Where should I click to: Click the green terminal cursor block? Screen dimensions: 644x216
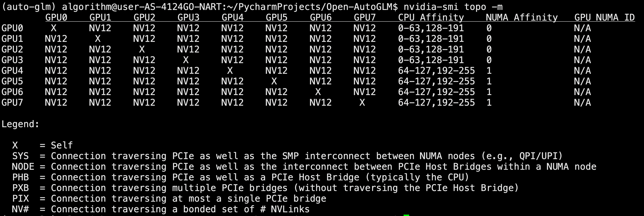(406, 215)
